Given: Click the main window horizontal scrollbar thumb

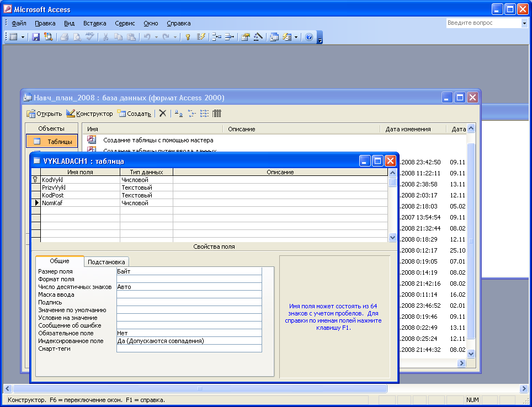Looking at the screenshot, I should [200, 388].
